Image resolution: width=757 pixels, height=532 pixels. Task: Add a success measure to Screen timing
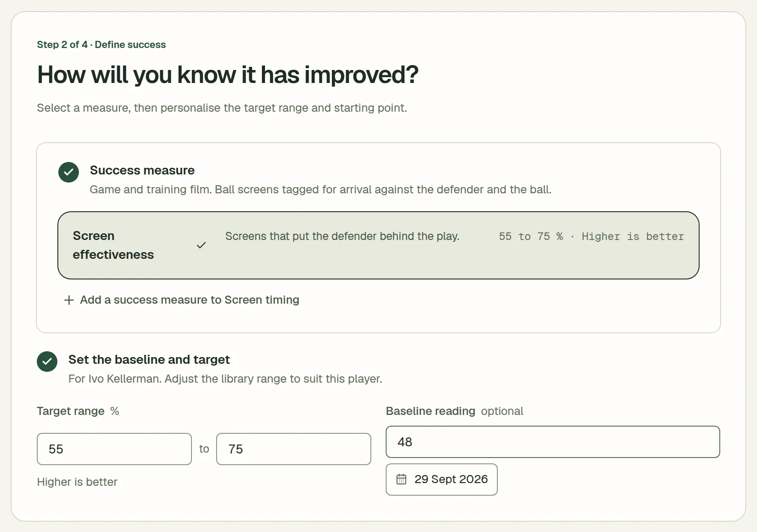[x=182, y=300]
